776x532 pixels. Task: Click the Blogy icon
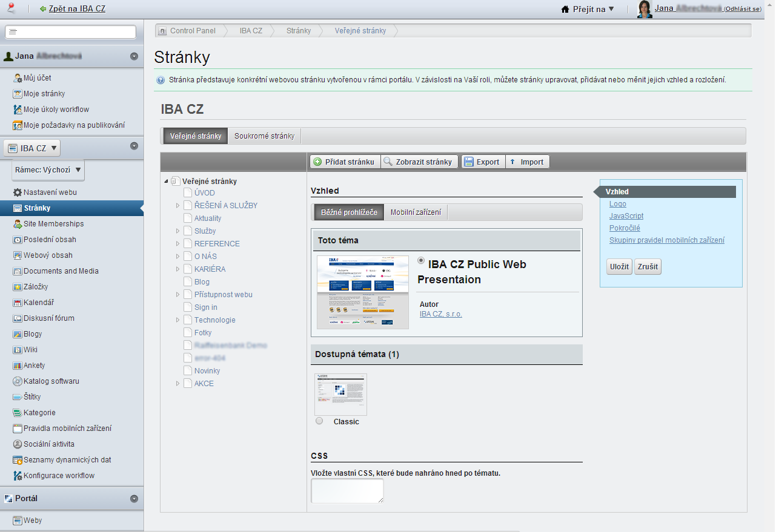(18, 334)
